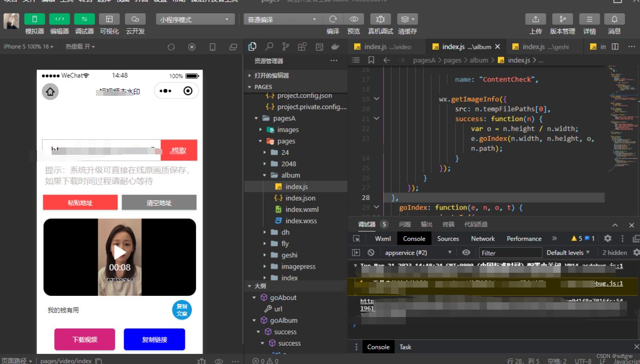The height and width of the screenshot is (364, 640).
Task: Open DevTools settings gear icon
Action: (608, 238)
